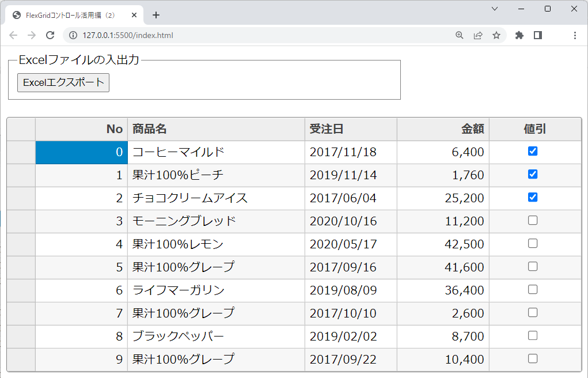The height and width of the screenshot is (378, 588).
Task: Open the Chrome three-dot menu
Action: pos(575,35)
